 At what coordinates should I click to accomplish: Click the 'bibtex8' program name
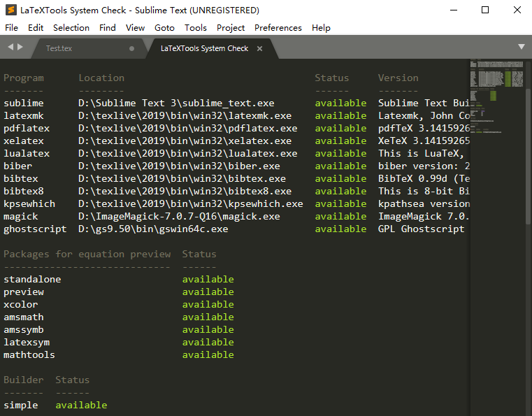pyautogui.click(x=24, y=191)
